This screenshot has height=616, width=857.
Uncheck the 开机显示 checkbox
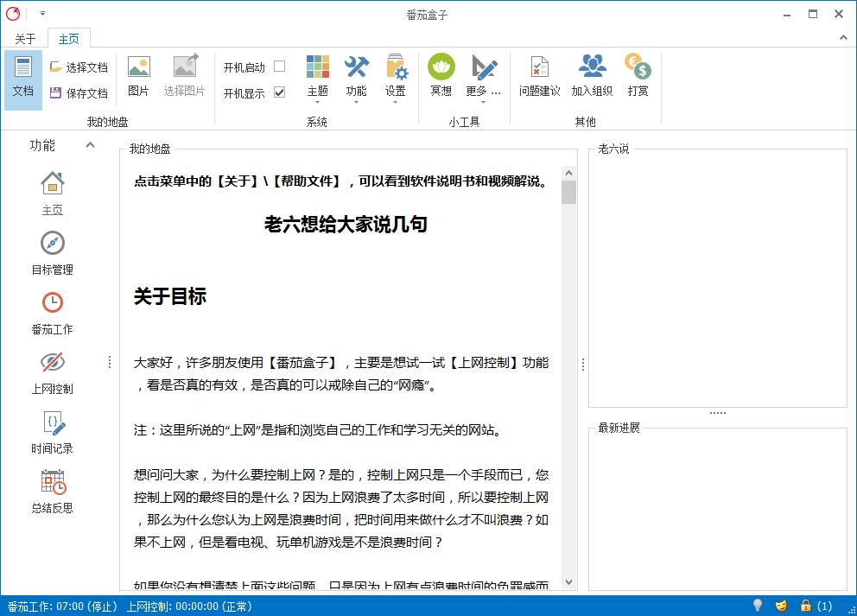coord(279,92)
